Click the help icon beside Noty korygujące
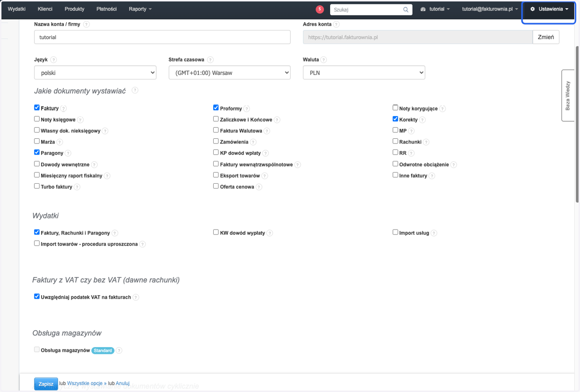This screenshot has width=580, height=392. click(x=442, y=109)
